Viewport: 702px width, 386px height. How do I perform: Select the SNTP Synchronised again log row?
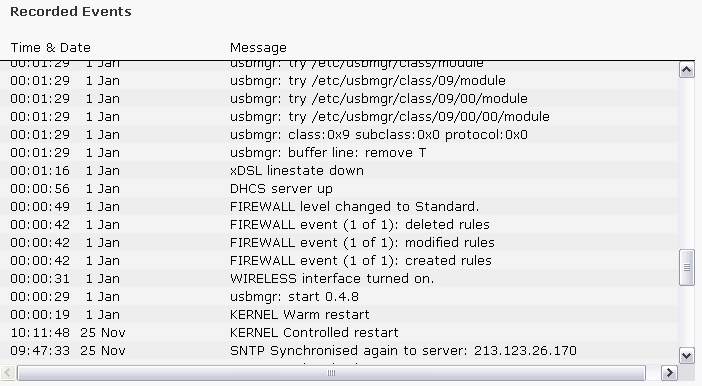point(339,350)
